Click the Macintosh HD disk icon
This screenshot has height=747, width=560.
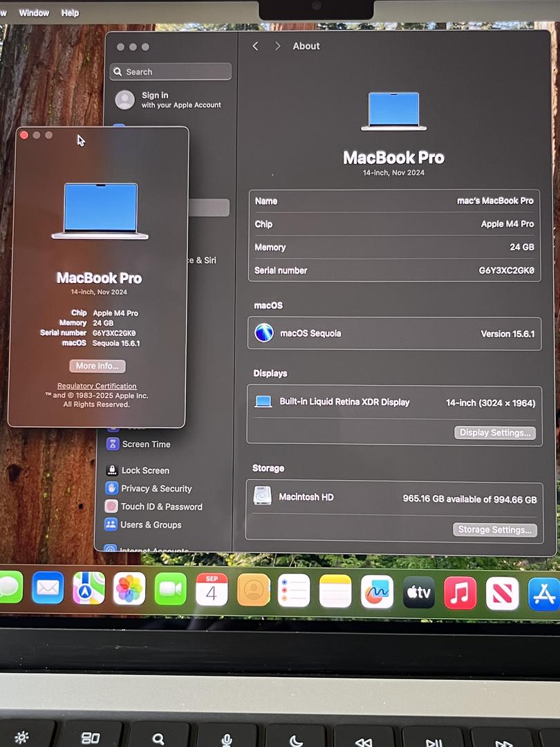tap(263, 496)
